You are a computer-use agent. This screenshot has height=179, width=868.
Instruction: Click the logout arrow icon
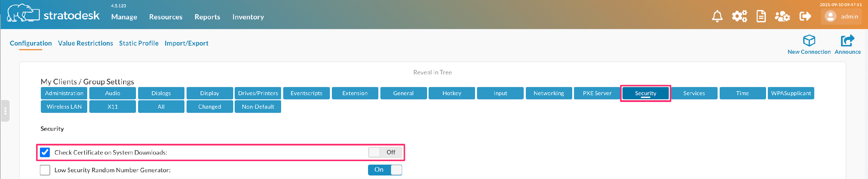[x=805, y=16]
